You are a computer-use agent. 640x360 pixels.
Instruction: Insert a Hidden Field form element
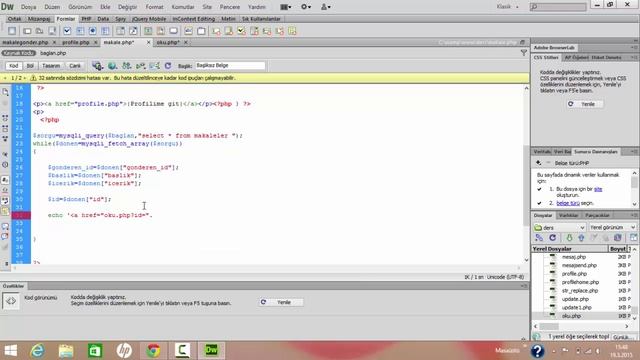coord(40,31)
